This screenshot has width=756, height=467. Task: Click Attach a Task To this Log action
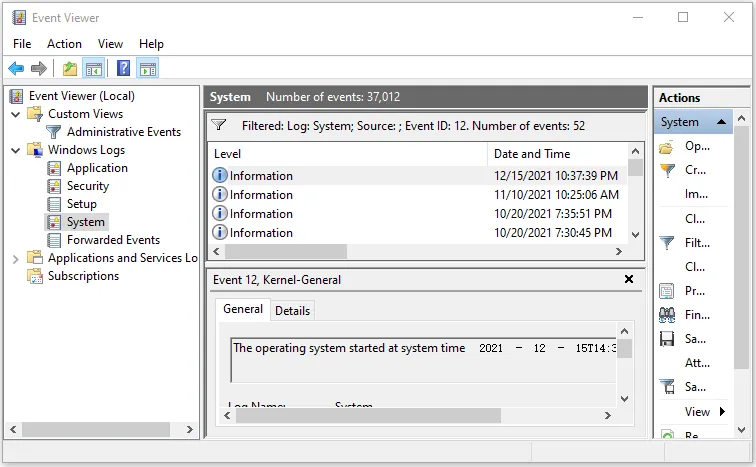point(697,363)
